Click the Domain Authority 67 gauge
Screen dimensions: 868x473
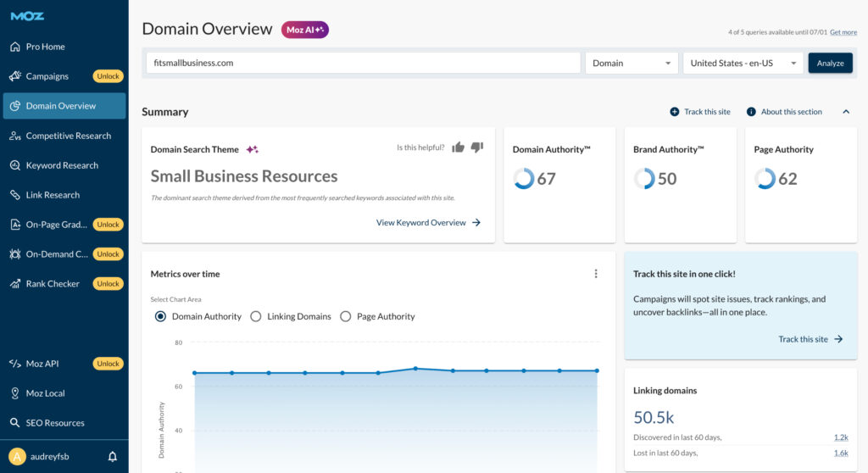(523, 178)
